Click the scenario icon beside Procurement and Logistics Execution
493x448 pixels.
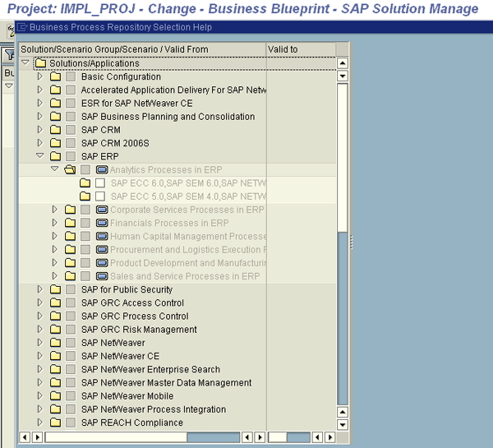[x=102, y=250]
